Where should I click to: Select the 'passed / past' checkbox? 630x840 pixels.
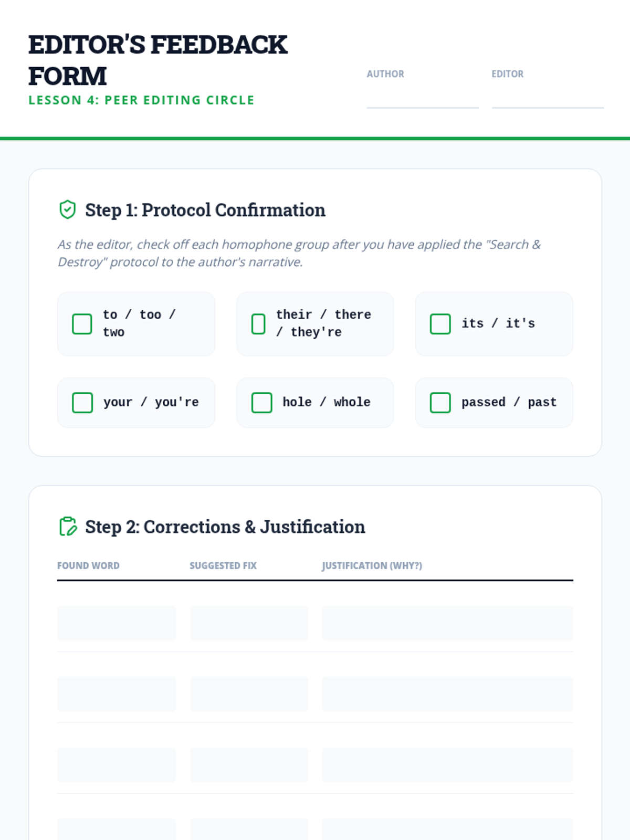(x=440, y=403)
